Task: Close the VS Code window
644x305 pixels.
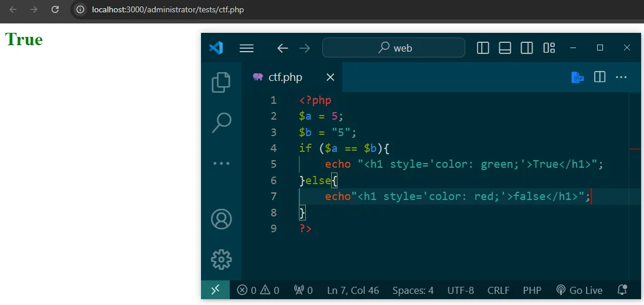Action: tap(627, 48)
